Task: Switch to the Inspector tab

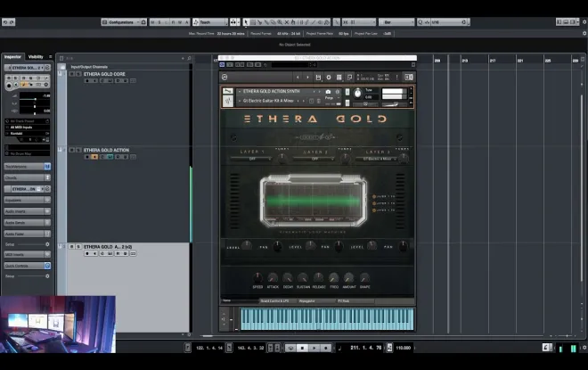Action: 12,57
